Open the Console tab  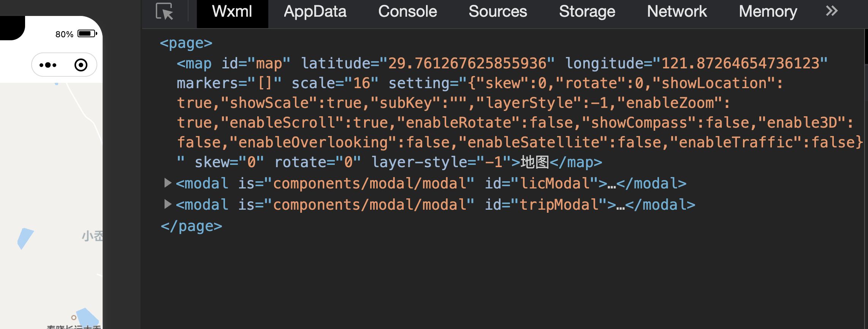[x=407, y=12]
